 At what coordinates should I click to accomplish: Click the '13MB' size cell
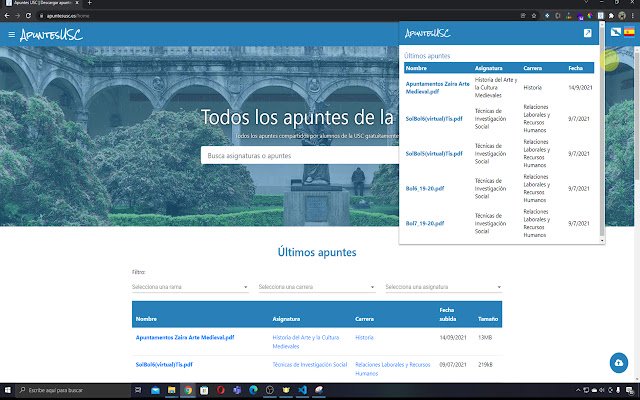(485, 338)
